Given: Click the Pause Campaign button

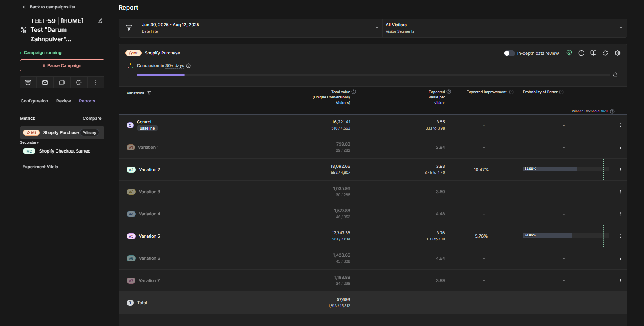Looking at the screenshot, I should pos(62,65).
